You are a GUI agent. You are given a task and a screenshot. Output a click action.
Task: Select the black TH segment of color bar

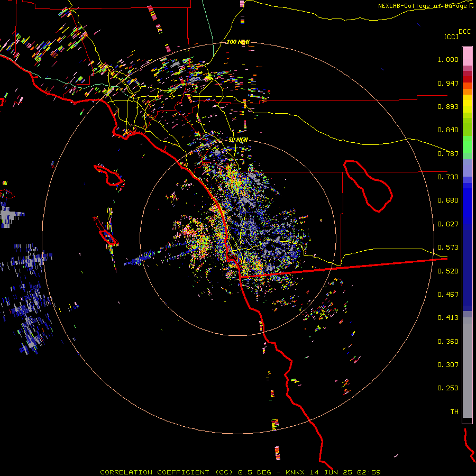(x=467, y=420)
